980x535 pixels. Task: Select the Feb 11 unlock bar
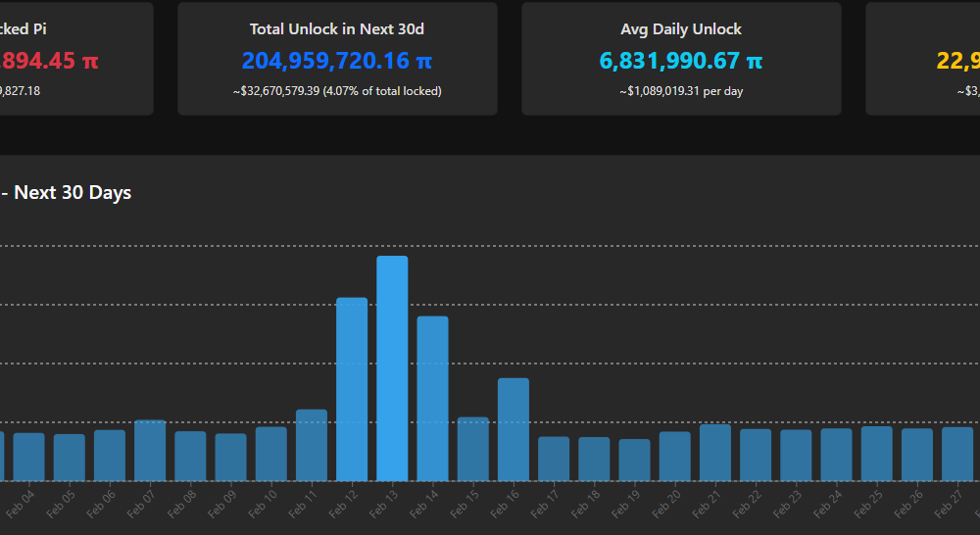(312, 445)
